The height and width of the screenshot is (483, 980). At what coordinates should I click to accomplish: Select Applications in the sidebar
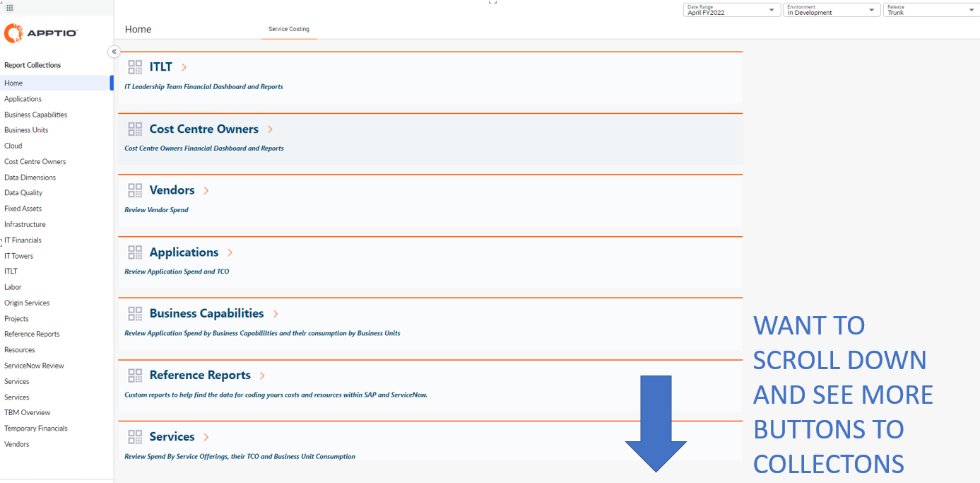[x=23, y=99]
